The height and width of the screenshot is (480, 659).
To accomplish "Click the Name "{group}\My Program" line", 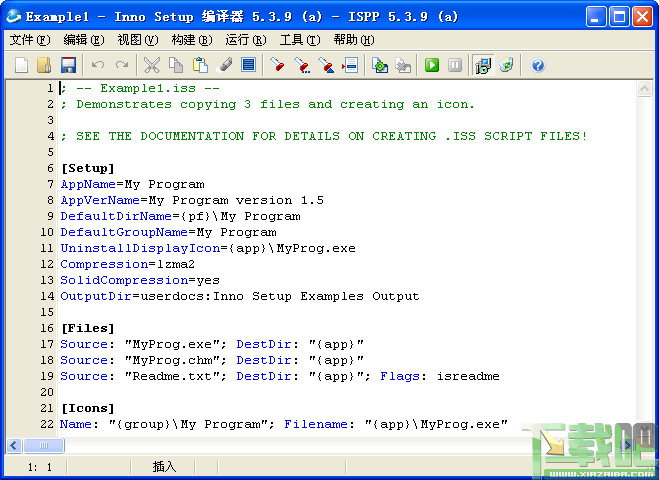I will pos(284,424).
